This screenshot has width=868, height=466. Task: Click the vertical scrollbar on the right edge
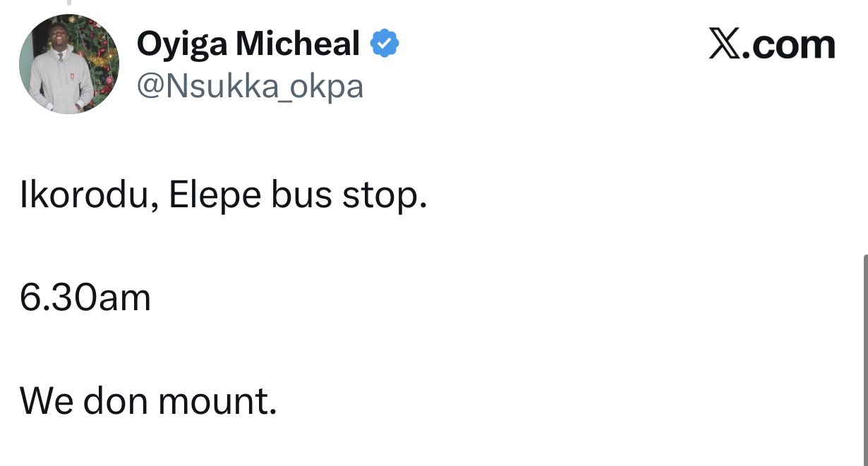(864, 352)
